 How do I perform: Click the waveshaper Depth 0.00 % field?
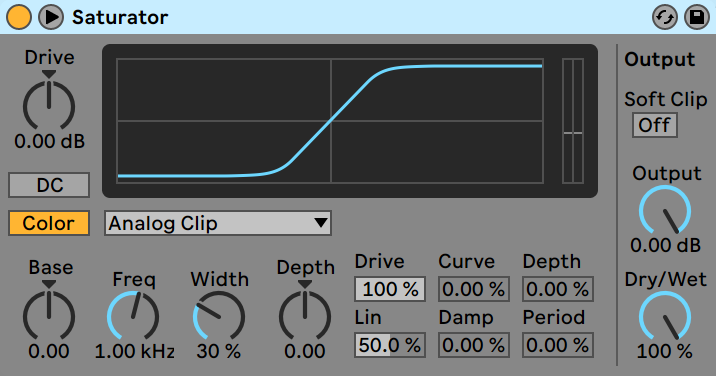coord(558,289)
